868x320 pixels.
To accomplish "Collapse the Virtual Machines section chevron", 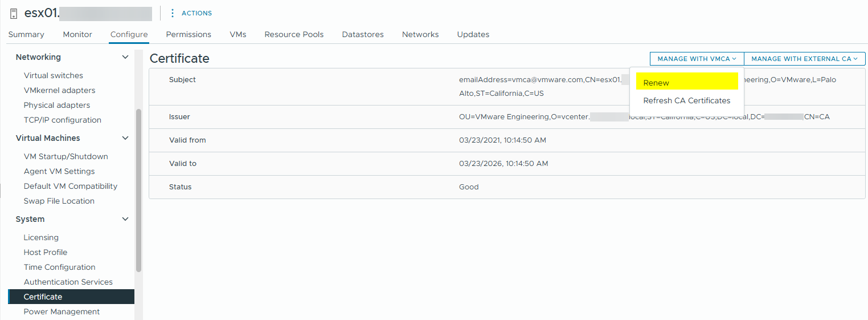I will pyautogui.click(x=125, y=138).
